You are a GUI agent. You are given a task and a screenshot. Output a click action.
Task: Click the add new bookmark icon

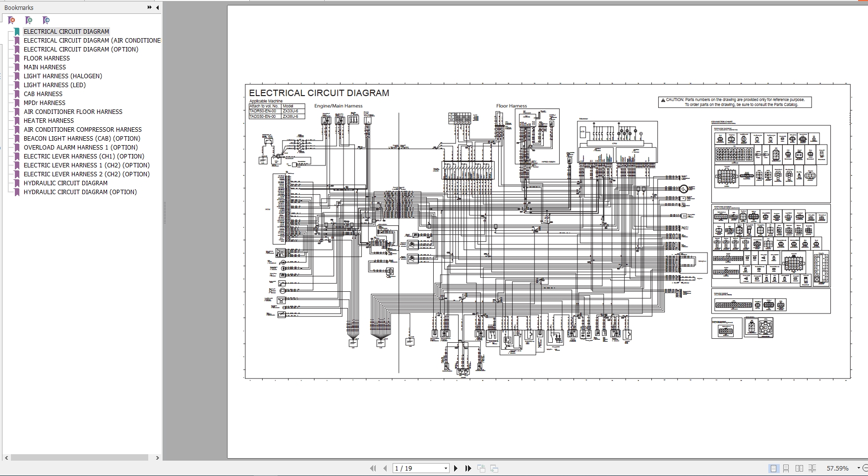coord(29,20)
